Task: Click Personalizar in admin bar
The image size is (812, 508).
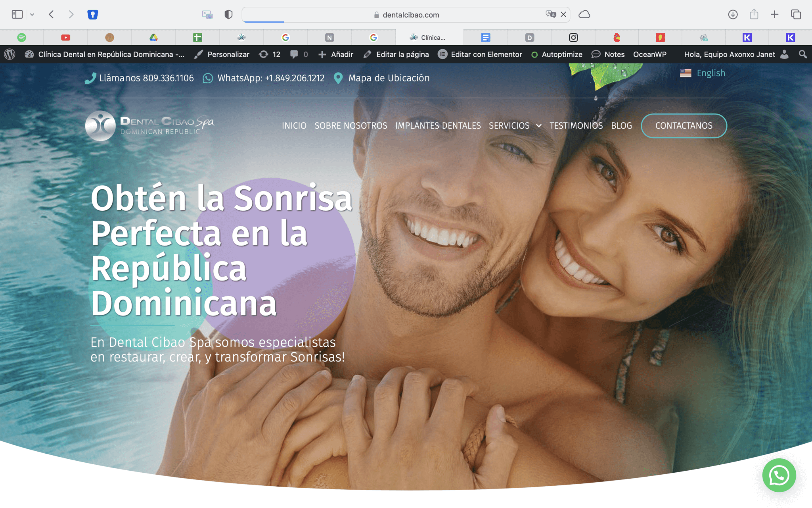Action: [222, 54]
